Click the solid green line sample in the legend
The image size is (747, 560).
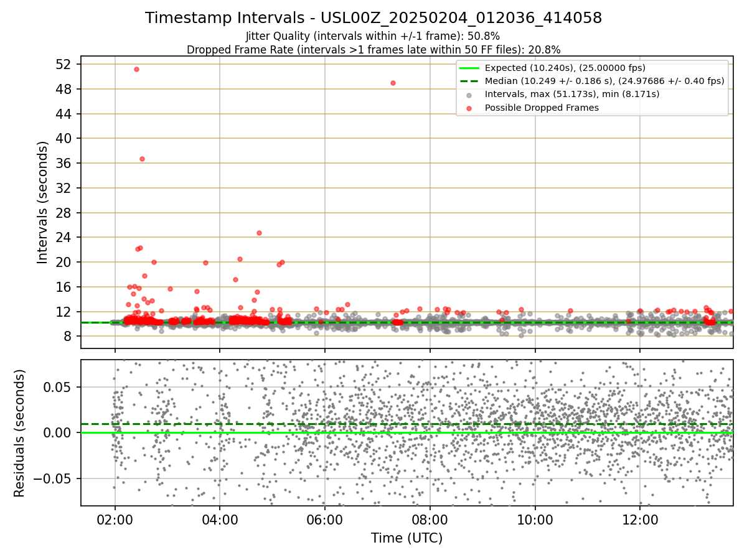click(469, 68)
